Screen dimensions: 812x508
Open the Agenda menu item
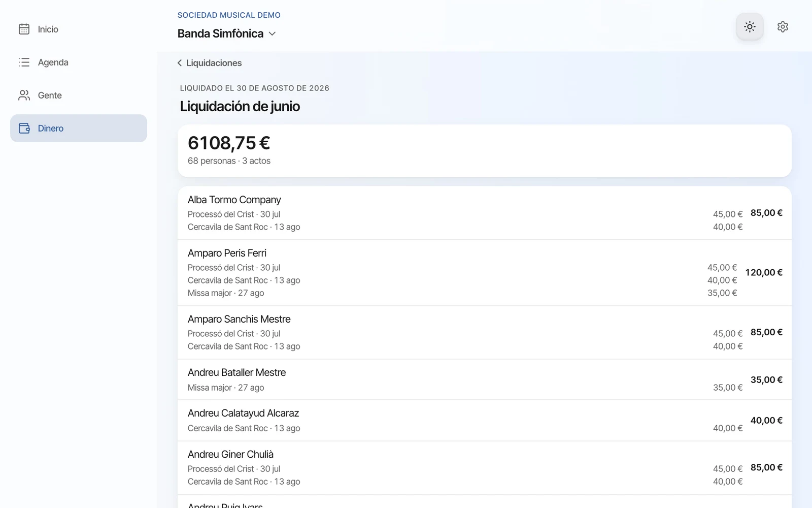click(x=79, y=62)
